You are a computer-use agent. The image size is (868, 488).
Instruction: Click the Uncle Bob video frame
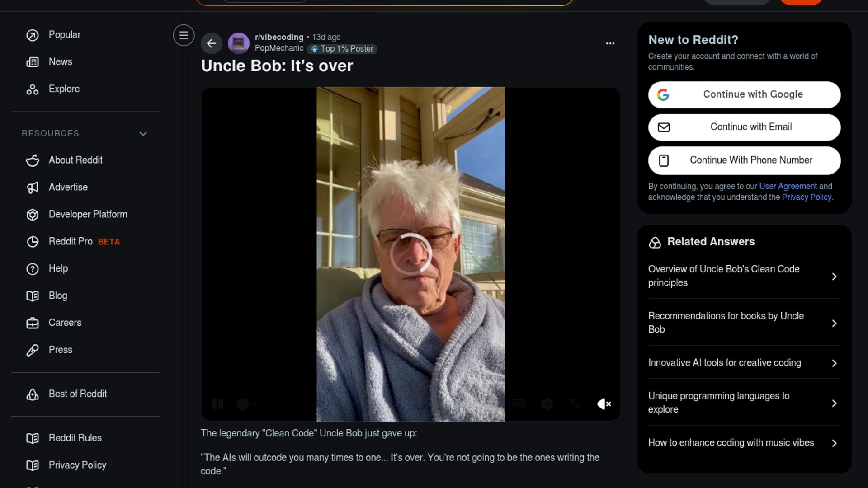410,254
